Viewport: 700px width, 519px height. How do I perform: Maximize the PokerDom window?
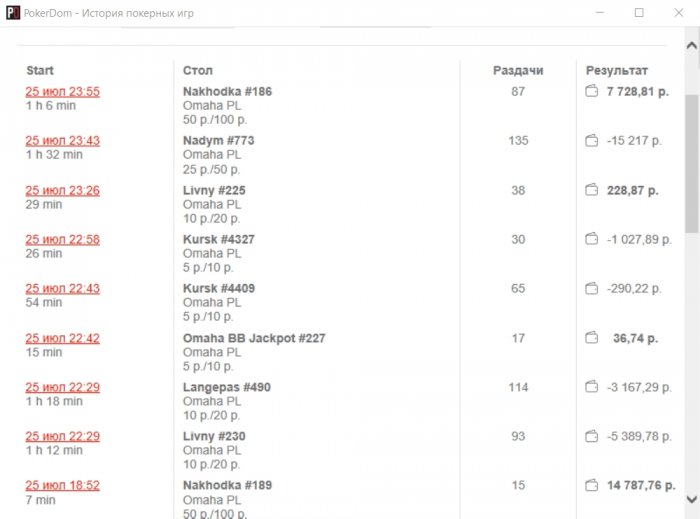[x=639, y=12]
